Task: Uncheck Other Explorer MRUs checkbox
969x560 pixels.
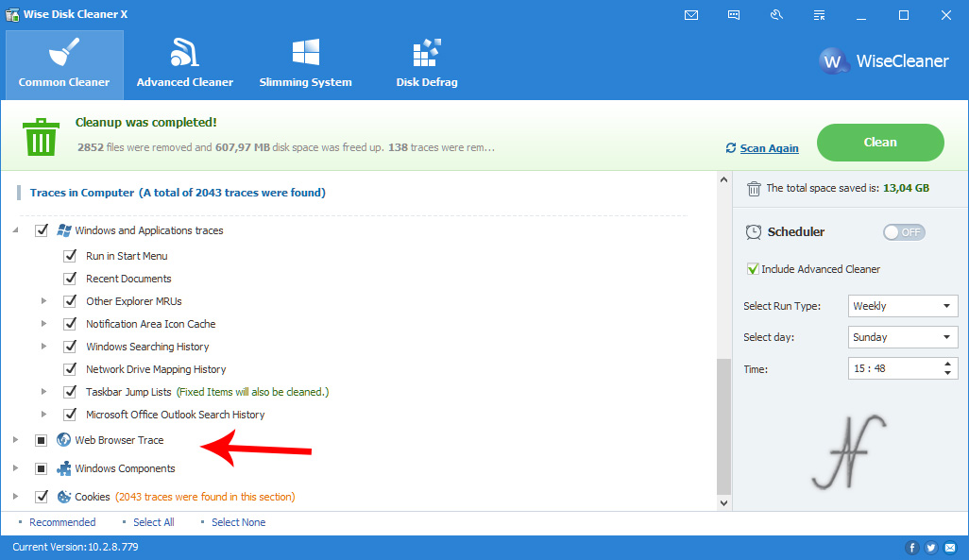Action: click(x=70, y=301)
